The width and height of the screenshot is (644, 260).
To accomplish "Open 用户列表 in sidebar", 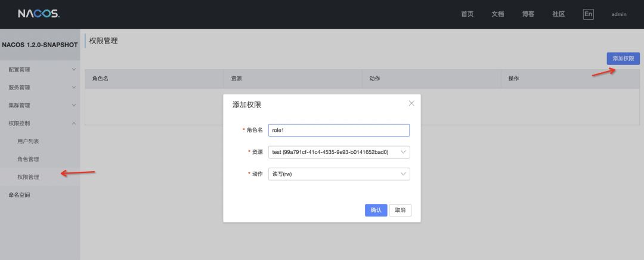I will point(40,141).
